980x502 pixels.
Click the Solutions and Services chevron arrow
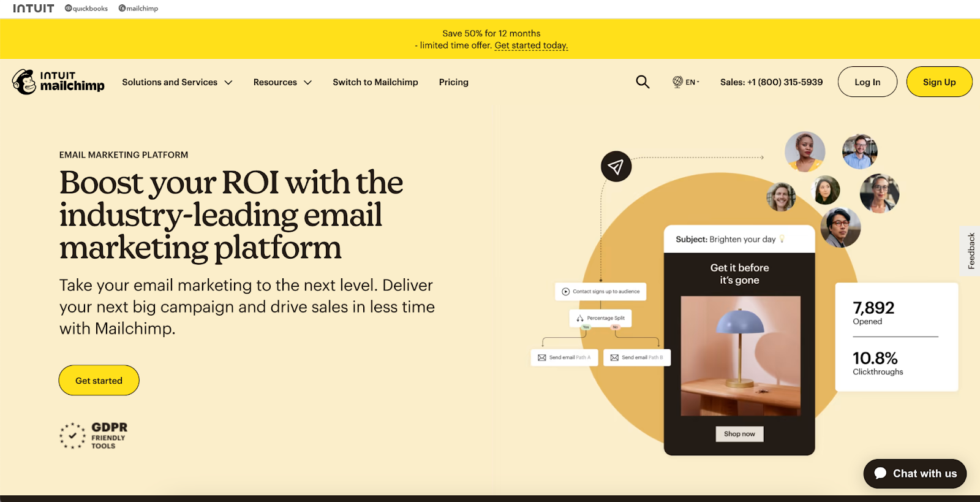228,83
